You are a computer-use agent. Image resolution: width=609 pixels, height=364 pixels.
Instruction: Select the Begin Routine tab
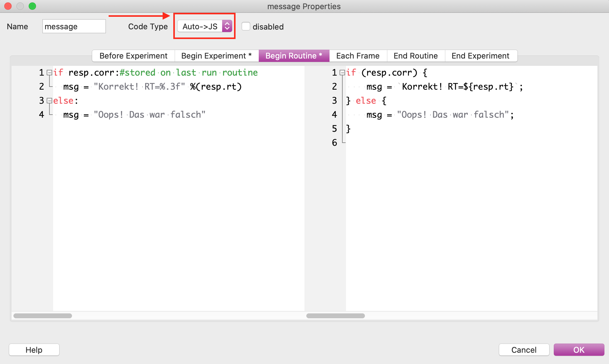(x=294, y=56)
